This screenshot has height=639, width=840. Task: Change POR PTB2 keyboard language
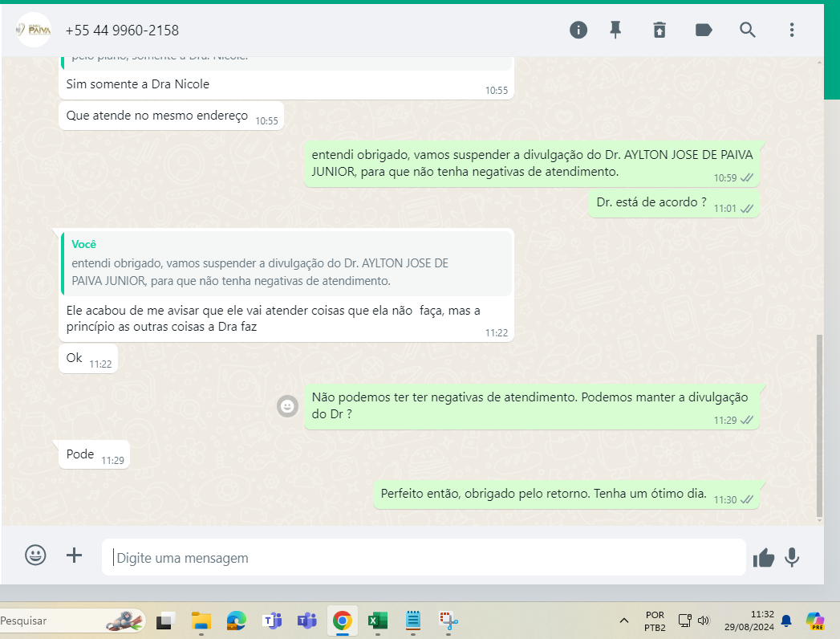coord(655,621)
